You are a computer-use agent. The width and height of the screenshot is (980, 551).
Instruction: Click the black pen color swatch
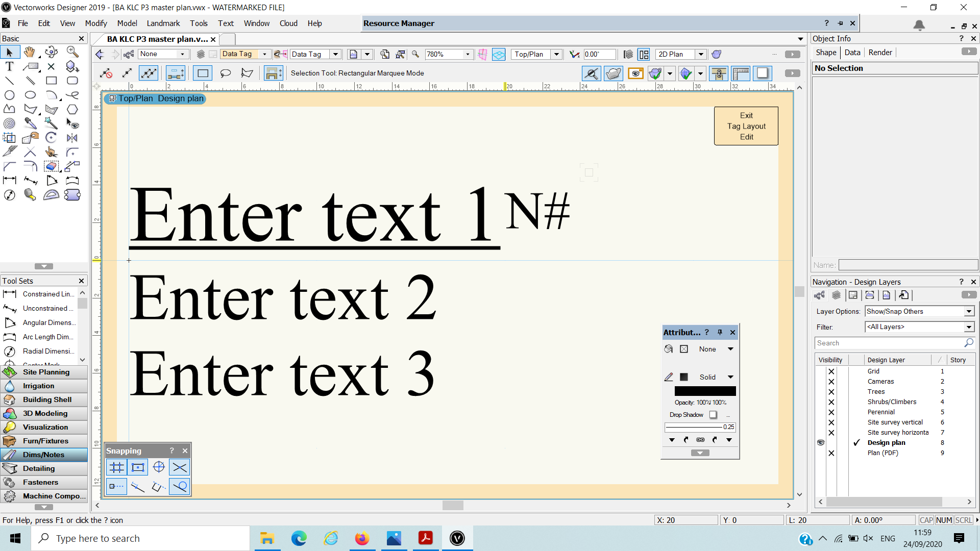click(x=684, y=377)
